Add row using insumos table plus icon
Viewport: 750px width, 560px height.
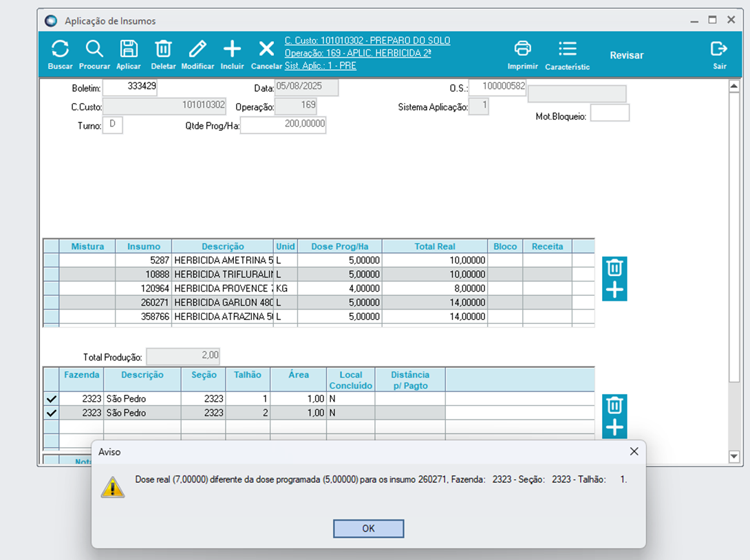(614, 290)
